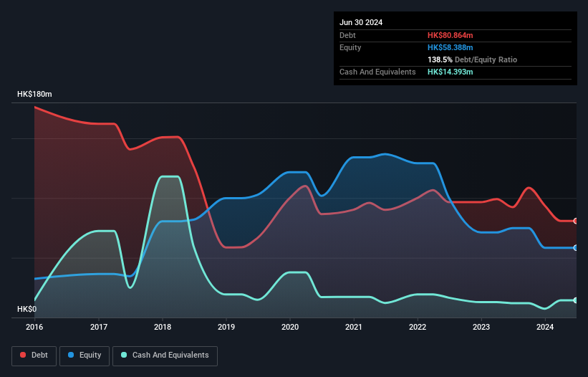The width and height of the screenshot is (588, 377).
Task: Toggle the Debt series legend button
Action: pos(34,355)
